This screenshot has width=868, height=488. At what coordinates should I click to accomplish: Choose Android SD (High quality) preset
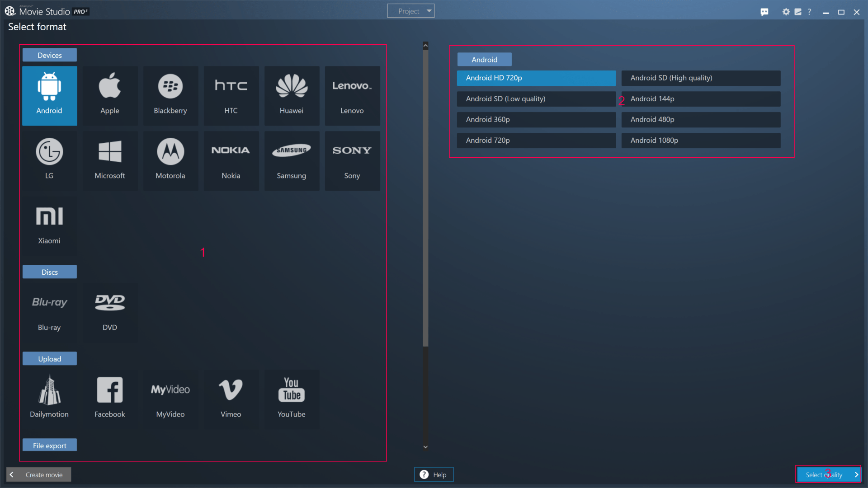pyautogui.click(x=701, y=78)
